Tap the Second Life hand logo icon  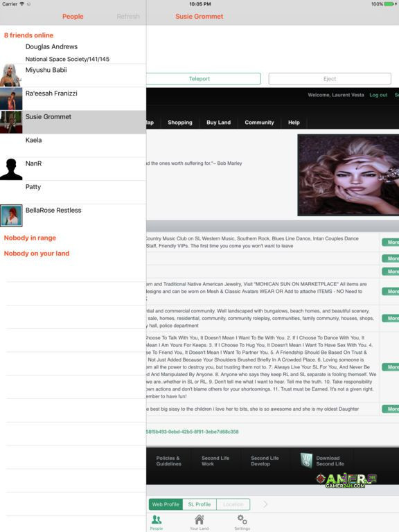click(306, 461)
